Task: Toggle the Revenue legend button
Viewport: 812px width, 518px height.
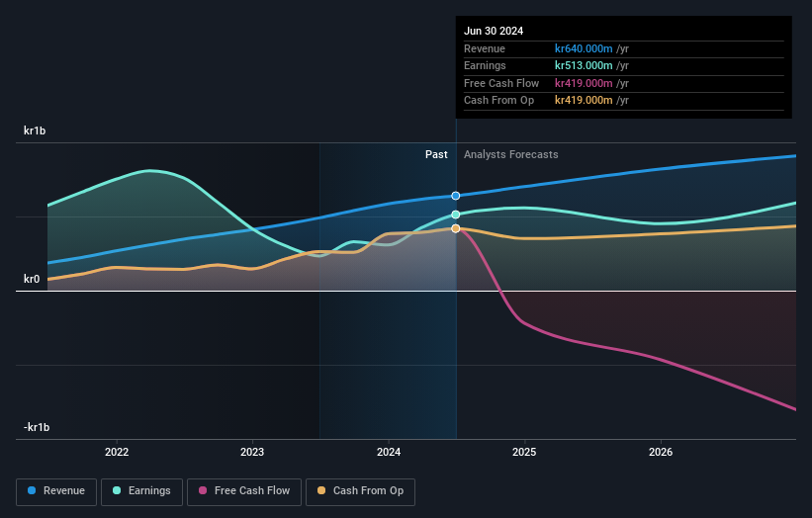Action: click(56, 491)
